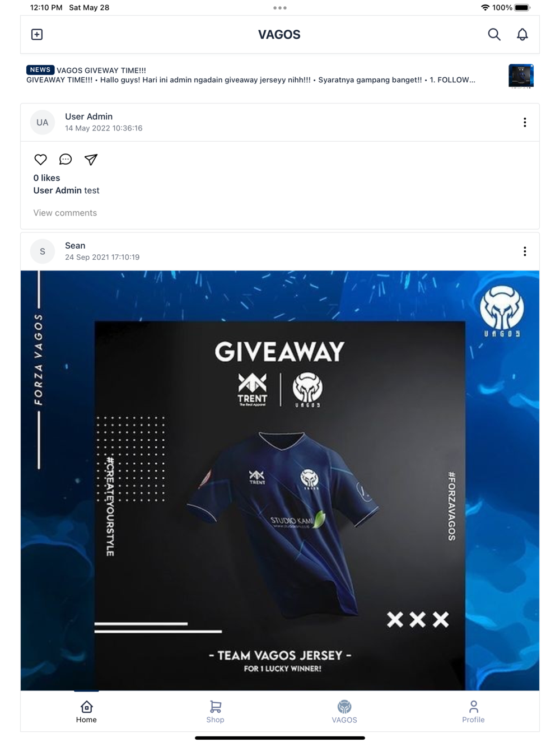Tap the S avatar of Sean
The image size is (560, 747).
click(43, 251)
